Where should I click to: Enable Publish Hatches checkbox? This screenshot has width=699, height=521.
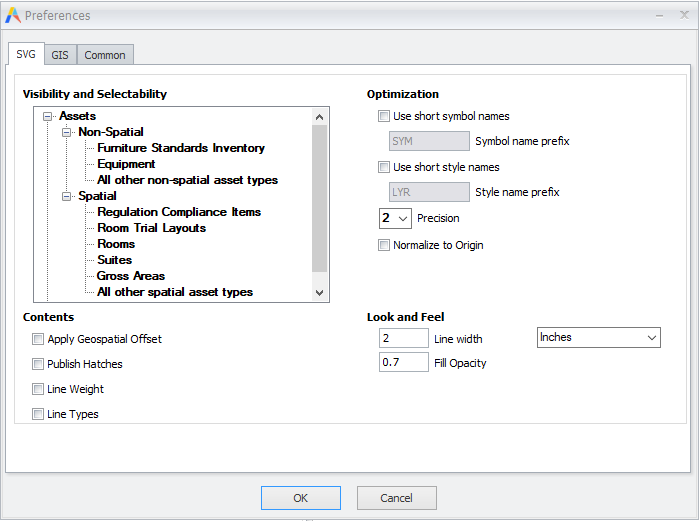click(38, 364)
